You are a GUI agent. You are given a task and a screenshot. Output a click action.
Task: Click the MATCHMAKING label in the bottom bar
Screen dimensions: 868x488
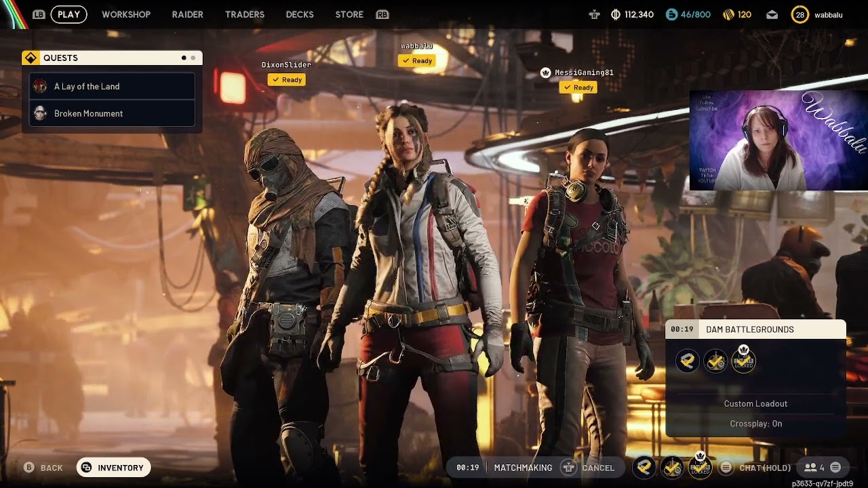(x=523, y=468)
